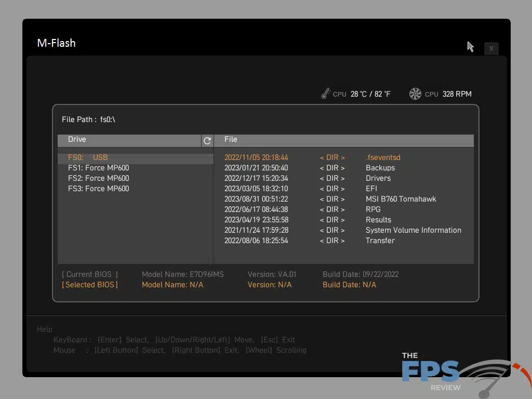532x399 pixels.
Task: Click the 2023/03/05 18:32:10 timestamp
Action: click(x=256, y=189)
